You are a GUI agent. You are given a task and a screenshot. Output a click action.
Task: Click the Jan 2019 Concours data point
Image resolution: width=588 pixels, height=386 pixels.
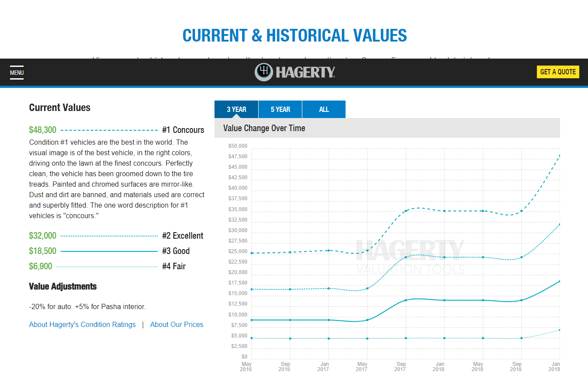560,156
